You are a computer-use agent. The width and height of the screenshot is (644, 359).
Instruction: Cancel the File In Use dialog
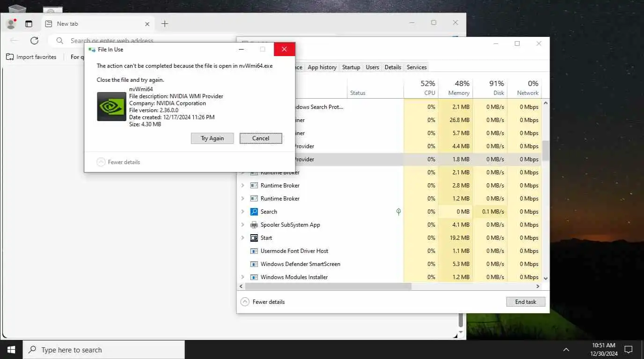(261, 138)
